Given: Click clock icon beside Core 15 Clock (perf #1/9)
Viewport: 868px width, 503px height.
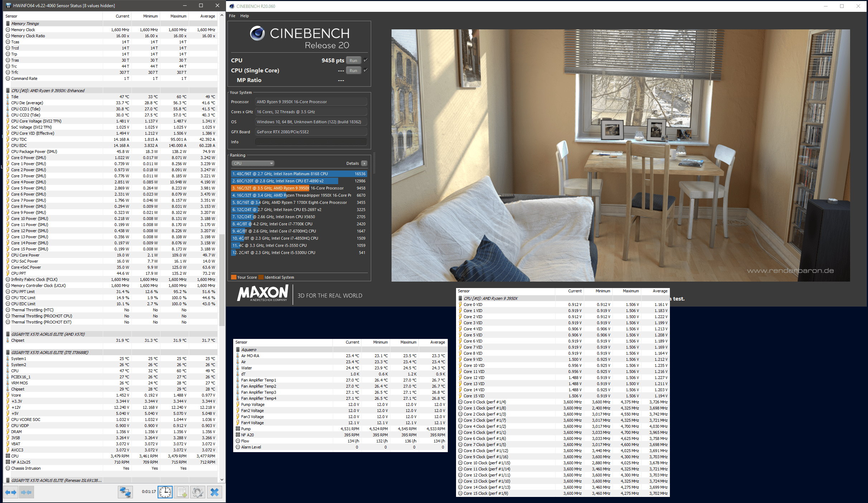Looking at the screenshot, I should pyautogui.click(x=460, y=493).
